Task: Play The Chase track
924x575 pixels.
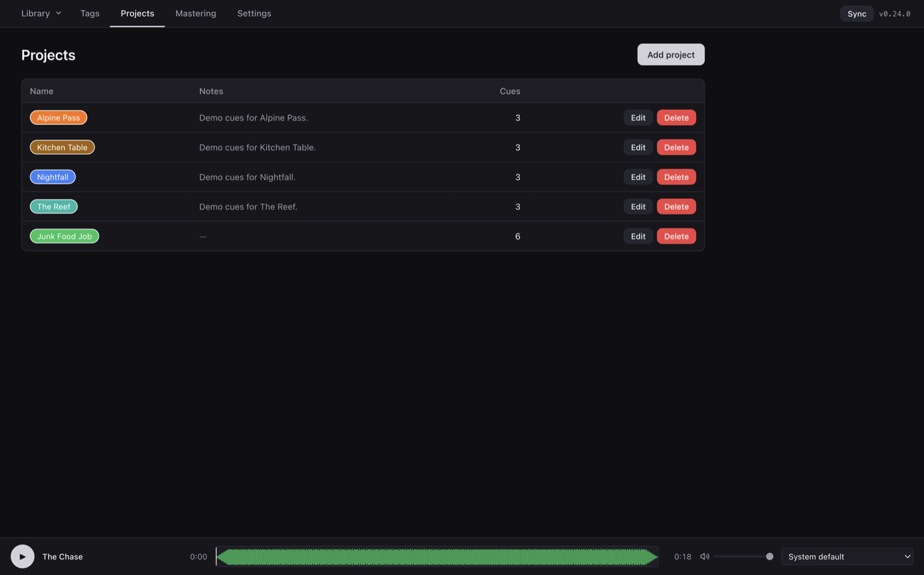Action: click(x=23, y=557)
